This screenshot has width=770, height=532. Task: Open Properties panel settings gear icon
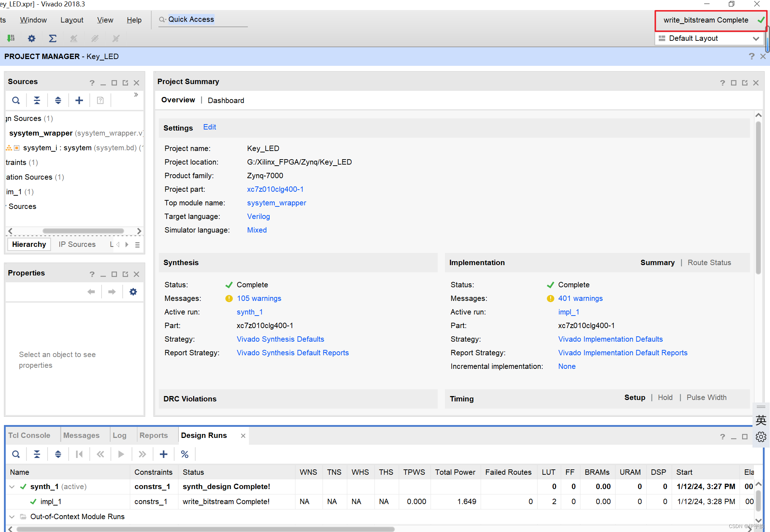coord(133,292)
